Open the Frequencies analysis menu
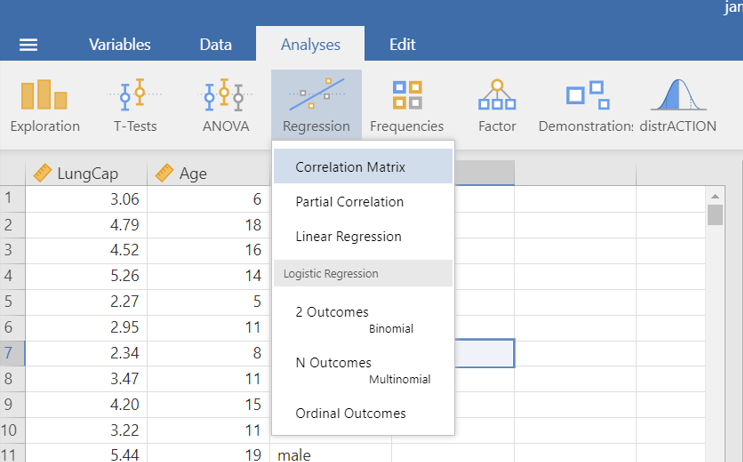 tap(406, 106)
